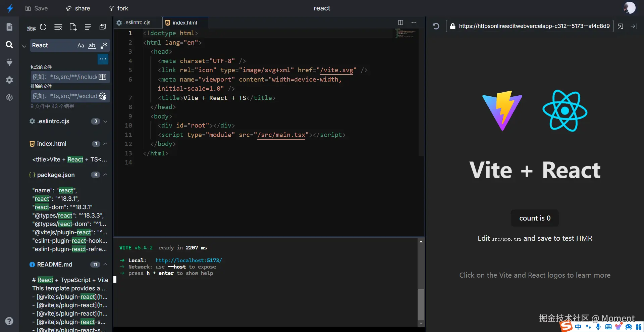This screenshot has height=332, width=644.
Task: Reload the preview page
Action: (436, 26)
